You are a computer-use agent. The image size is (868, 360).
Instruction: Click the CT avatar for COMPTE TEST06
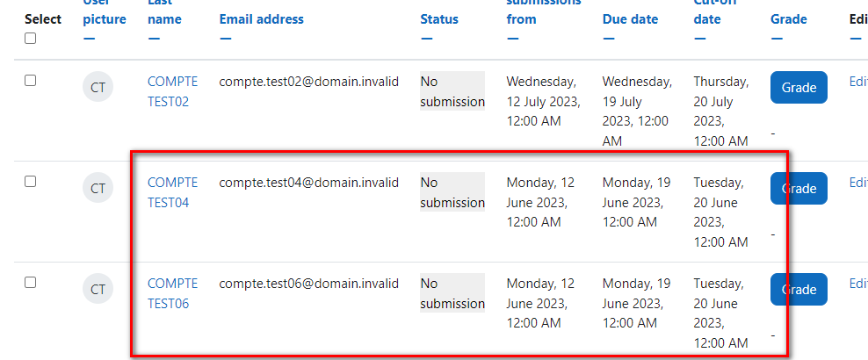click(98, 289)
